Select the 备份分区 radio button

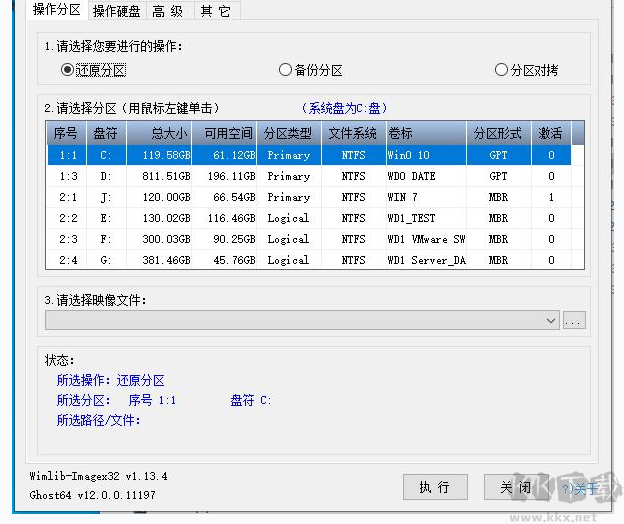click(x=310, y=70)
